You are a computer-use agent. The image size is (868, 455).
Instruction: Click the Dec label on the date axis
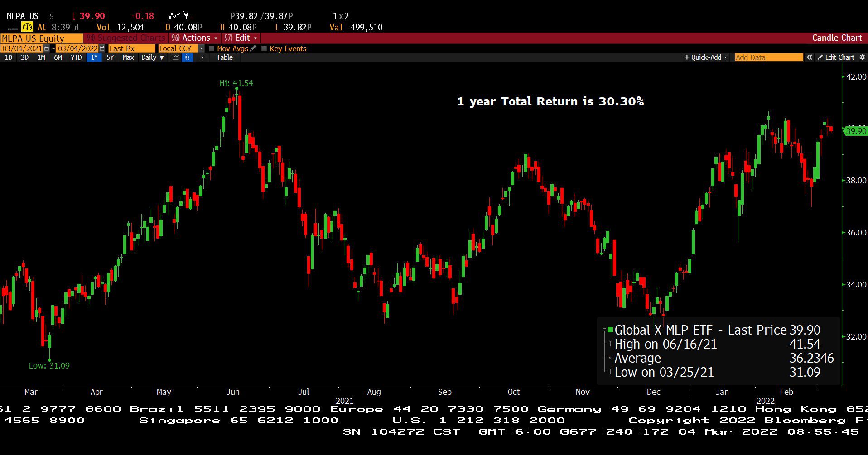pyautogui.click(x=654, y=392)
